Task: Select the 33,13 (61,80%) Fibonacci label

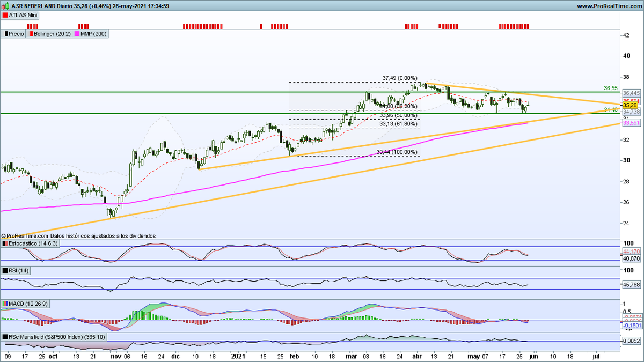Action: click(398, 124)
